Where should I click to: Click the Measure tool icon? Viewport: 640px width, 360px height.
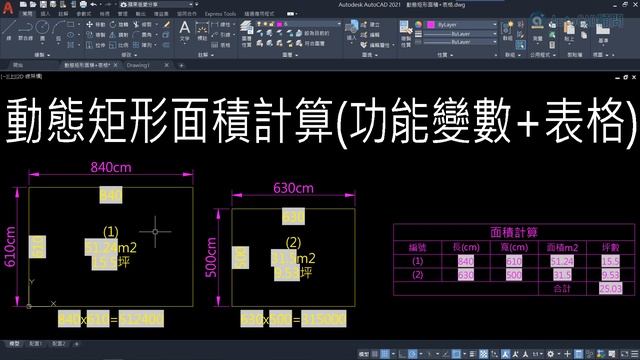(x=538, y=30)
